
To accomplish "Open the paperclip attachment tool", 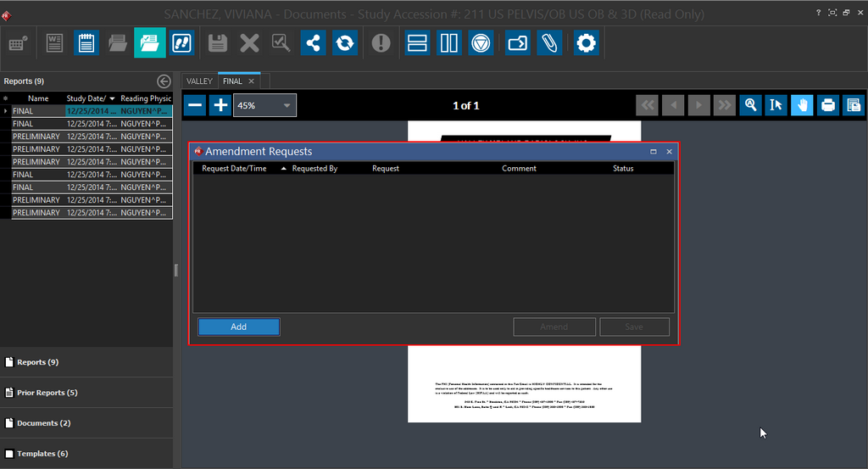I will click(x=548, y=43).
